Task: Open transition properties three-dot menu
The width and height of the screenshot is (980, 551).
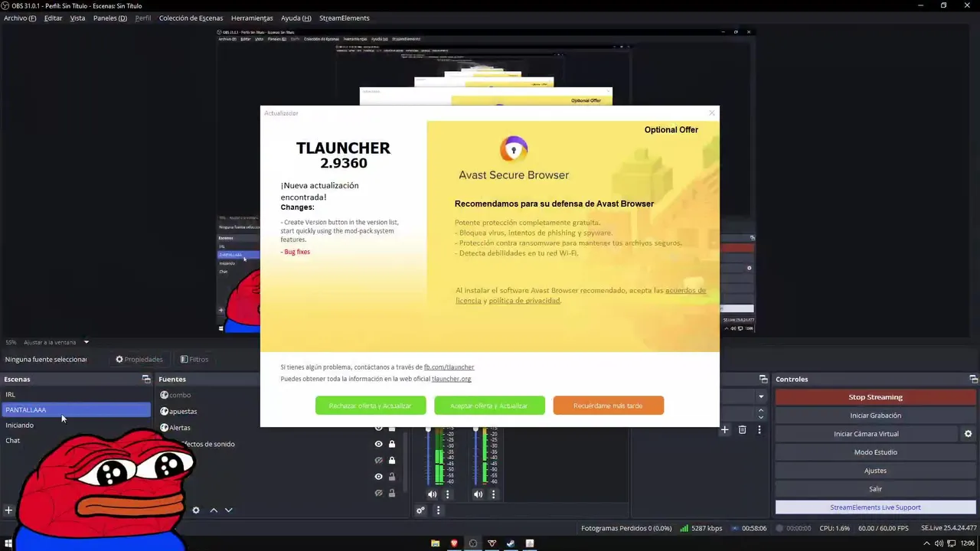Action: 759,430
